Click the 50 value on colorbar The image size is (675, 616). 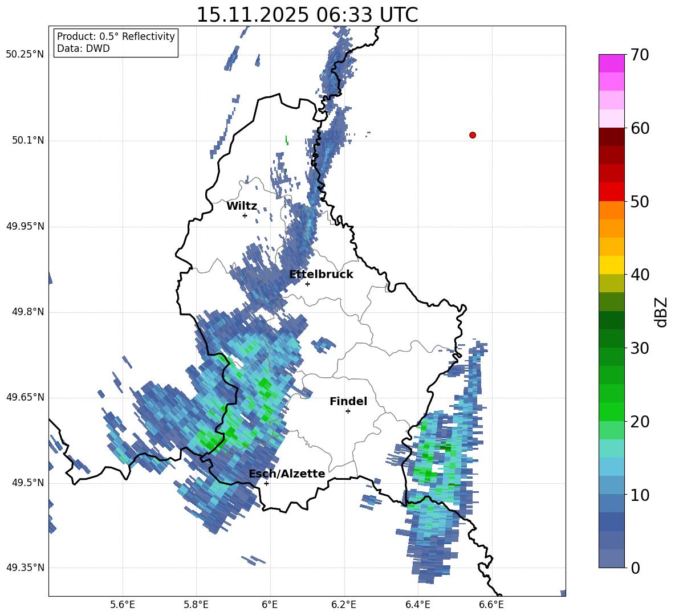click(x=640, y=201)
